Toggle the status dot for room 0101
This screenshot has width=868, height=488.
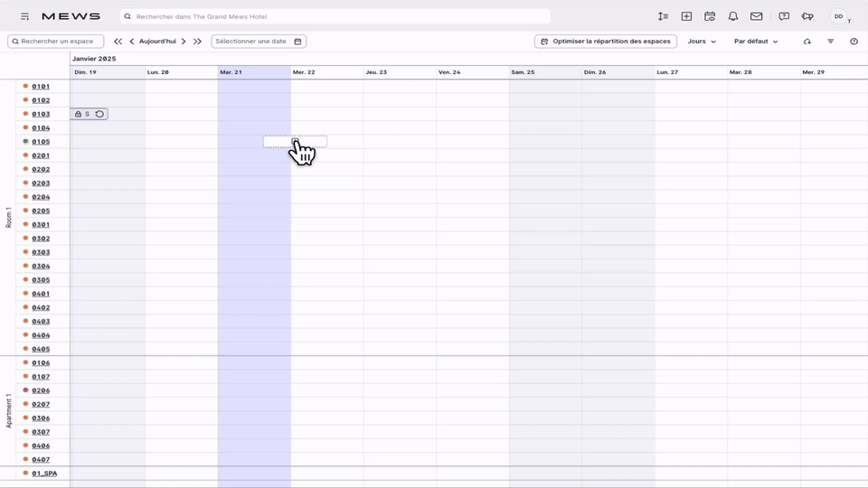click(25, 87)
